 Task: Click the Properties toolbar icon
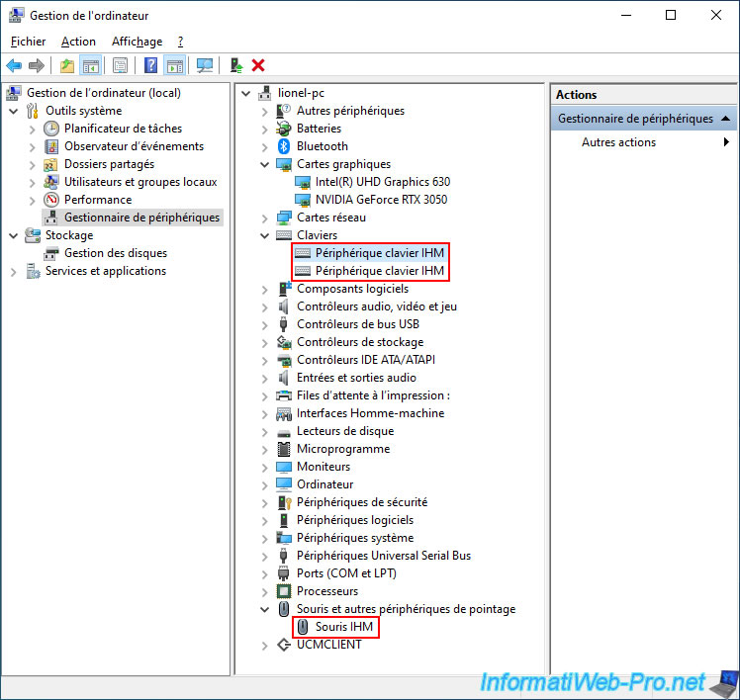(x=120, y=65)
